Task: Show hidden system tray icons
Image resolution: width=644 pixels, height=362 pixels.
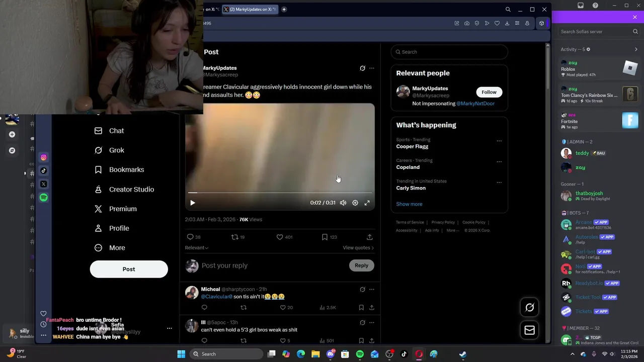Action: [572, 354]
